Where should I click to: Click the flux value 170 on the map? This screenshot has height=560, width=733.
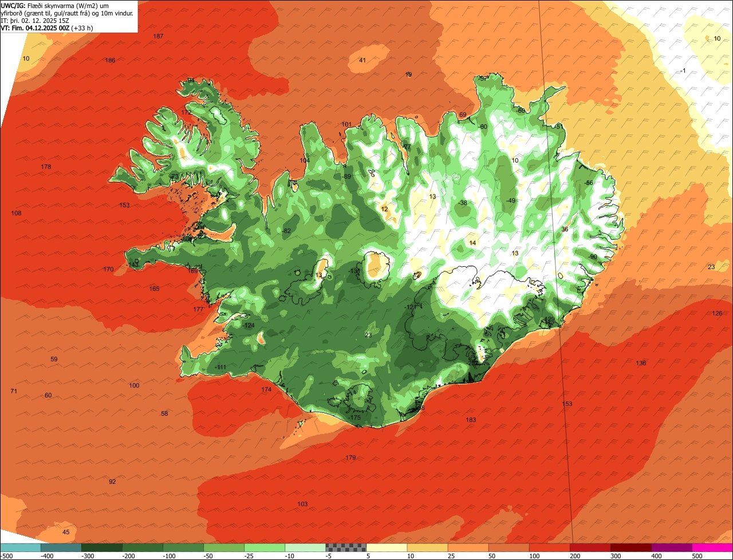(x=108, y=270)
